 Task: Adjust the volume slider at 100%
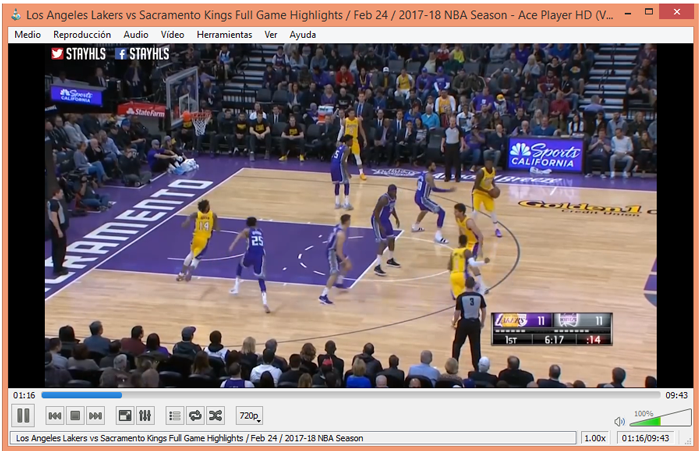(x=660, y=418)
